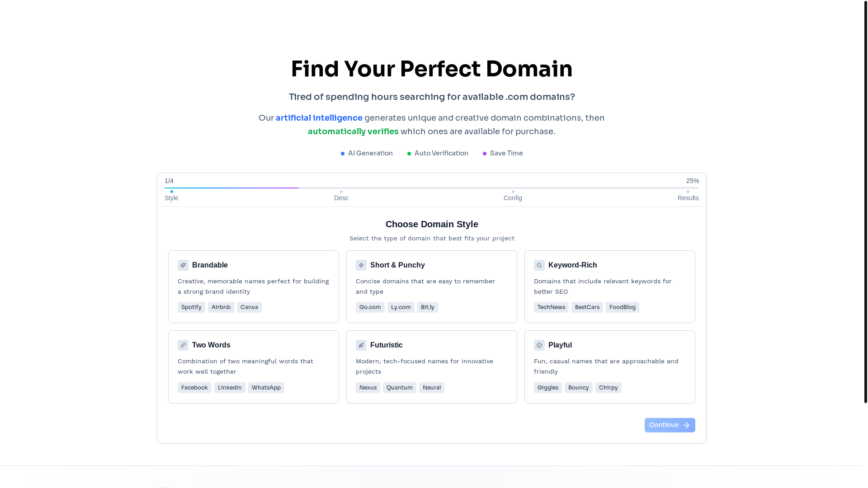Click the smiley icon beside Playful
868x488 pixels.
click(539, 345)
